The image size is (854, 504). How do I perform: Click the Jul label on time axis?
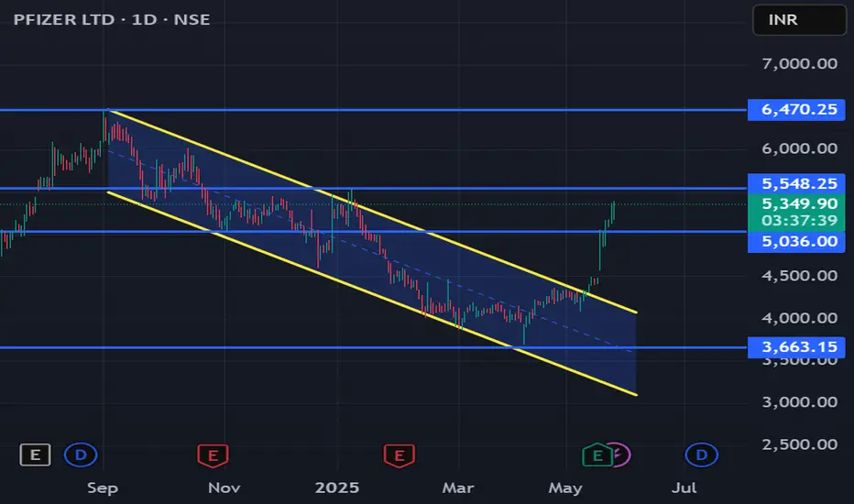[x=684, y=488]
